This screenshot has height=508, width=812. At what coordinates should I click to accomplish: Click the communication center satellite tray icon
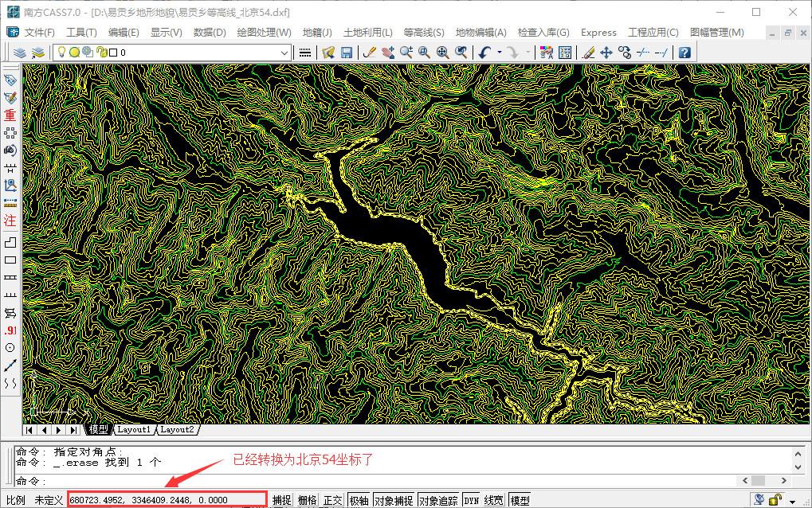[x=759, y=500]
